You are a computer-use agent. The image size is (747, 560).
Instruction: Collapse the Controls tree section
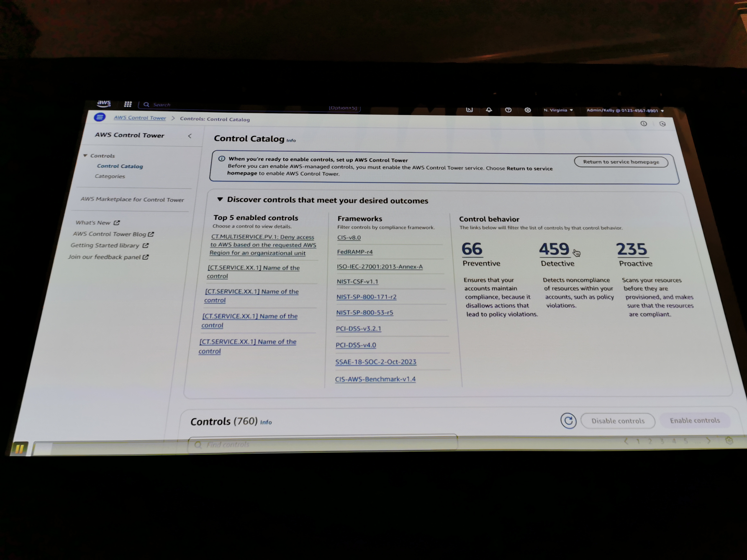click(85, 156)
